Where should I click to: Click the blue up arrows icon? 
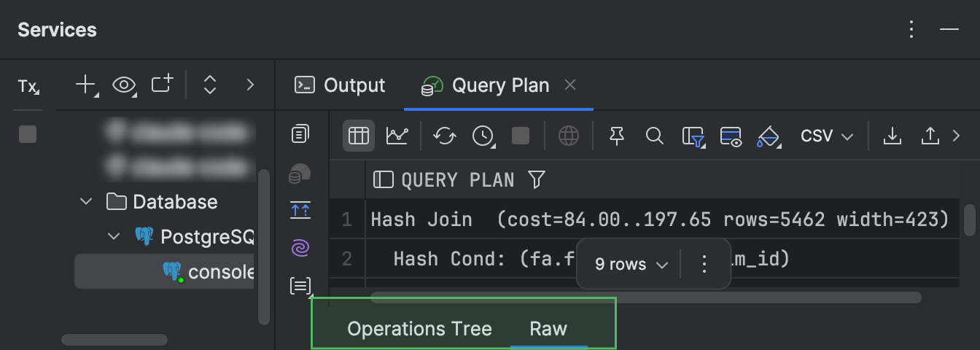pyautogui.click(x=300, y=210)
